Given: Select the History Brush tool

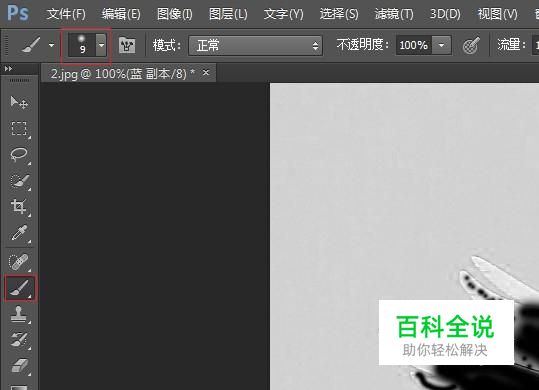Looking at the screenshot, I should click(19, 339).
